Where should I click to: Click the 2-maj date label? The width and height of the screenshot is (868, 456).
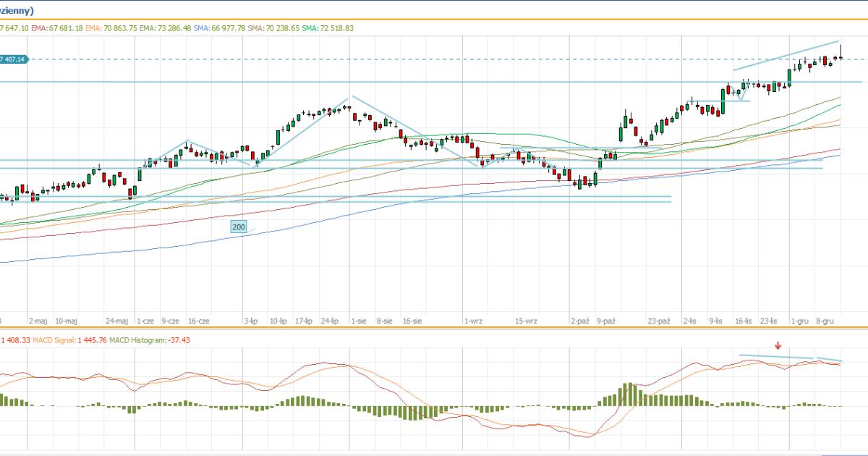pyautogui.click(x=38, y=320)
